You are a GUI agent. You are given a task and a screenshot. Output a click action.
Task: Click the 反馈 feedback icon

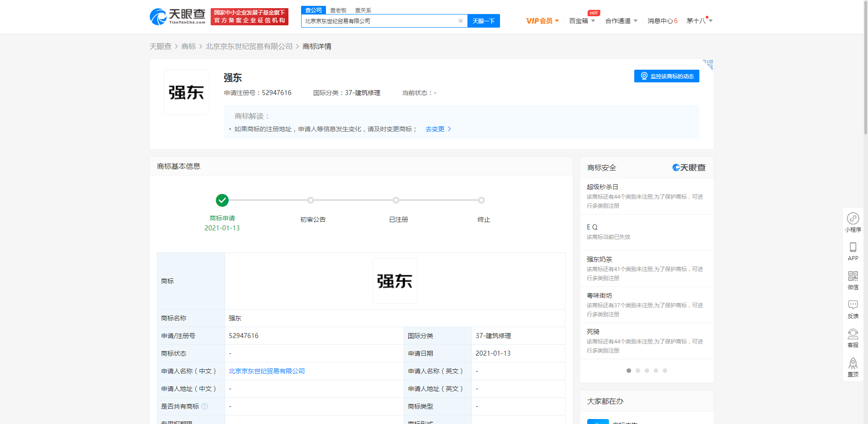tap(853, 309)
